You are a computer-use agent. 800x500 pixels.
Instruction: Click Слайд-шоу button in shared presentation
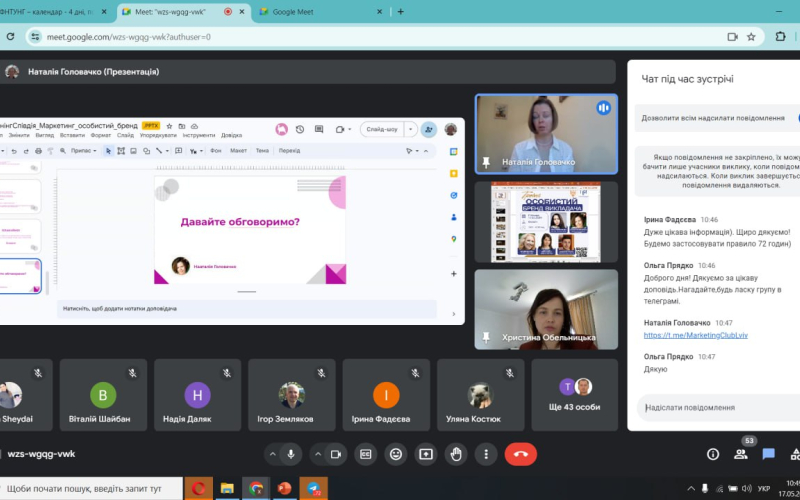tap(382, 130)
